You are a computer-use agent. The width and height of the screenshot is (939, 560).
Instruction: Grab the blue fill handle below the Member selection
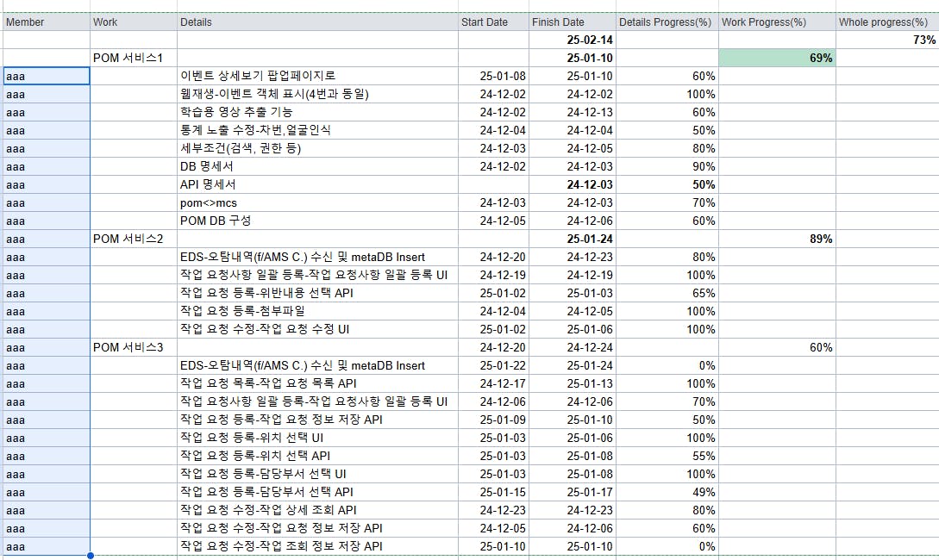click(91, 556)
